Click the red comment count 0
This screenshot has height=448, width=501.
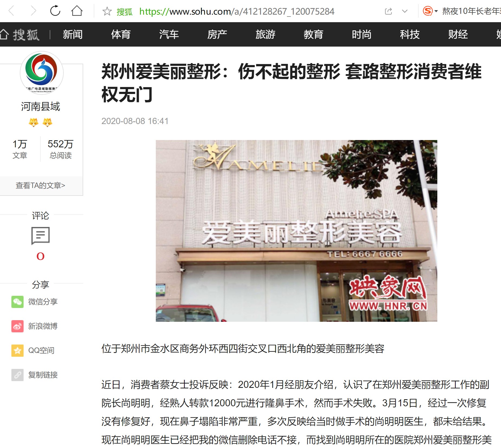(x=40, y=256)
